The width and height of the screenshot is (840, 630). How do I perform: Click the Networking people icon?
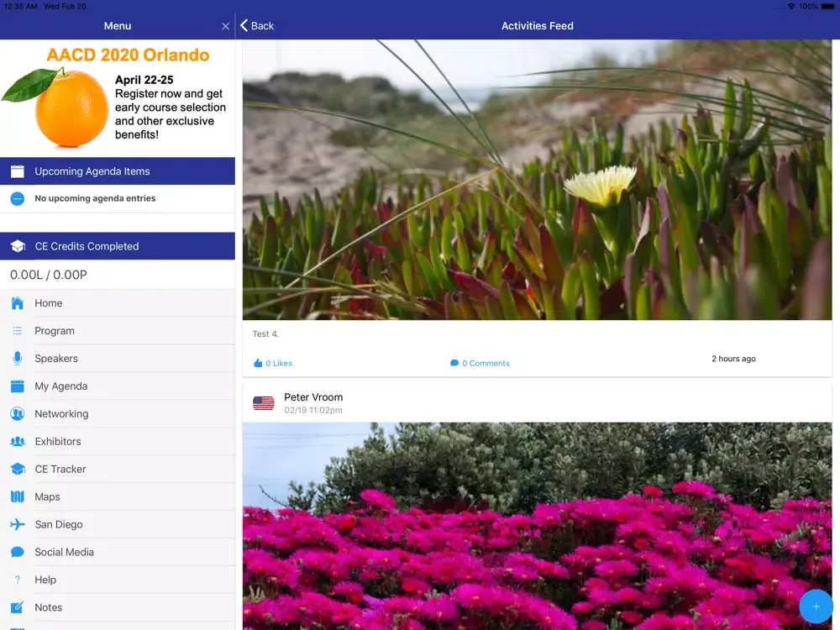pyautogui.click(x=17, y=414)
